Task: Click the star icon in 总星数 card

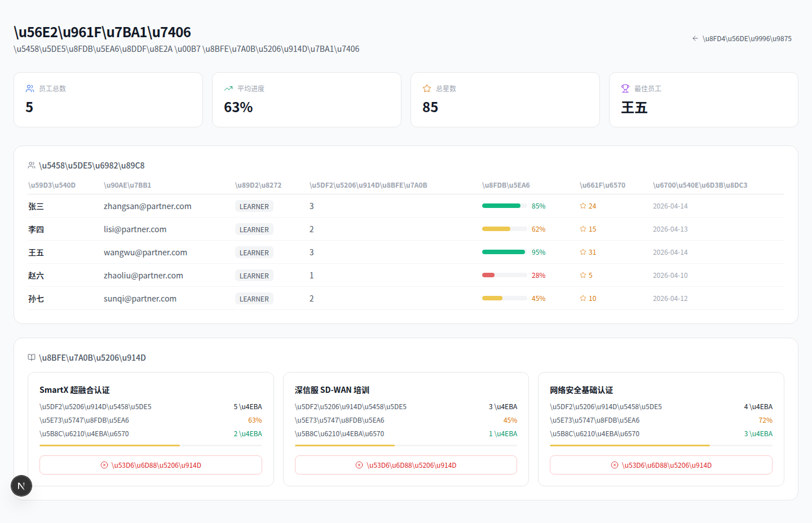Action: 427,88
